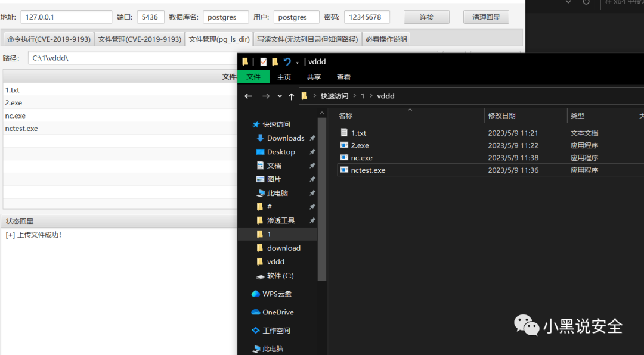Focus the 数据库名 field with postgres
The width and height of the screenshot is (644, 355).
(x=225, y=17)
